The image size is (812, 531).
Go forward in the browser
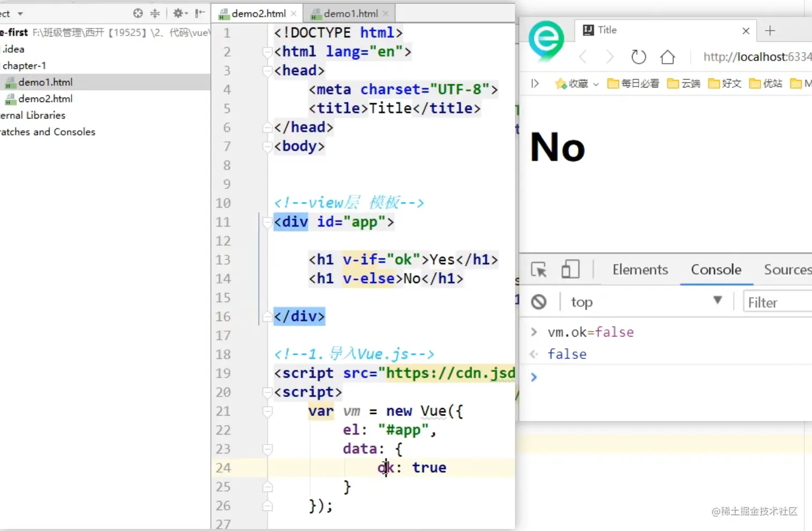[x=609, y=56]
